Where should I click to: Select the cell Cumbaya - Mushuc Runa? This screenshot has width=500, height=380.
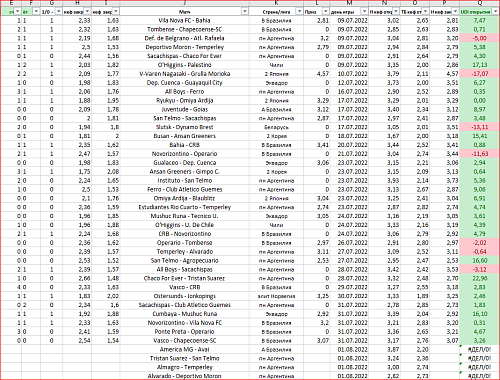[x=184, y=314]
